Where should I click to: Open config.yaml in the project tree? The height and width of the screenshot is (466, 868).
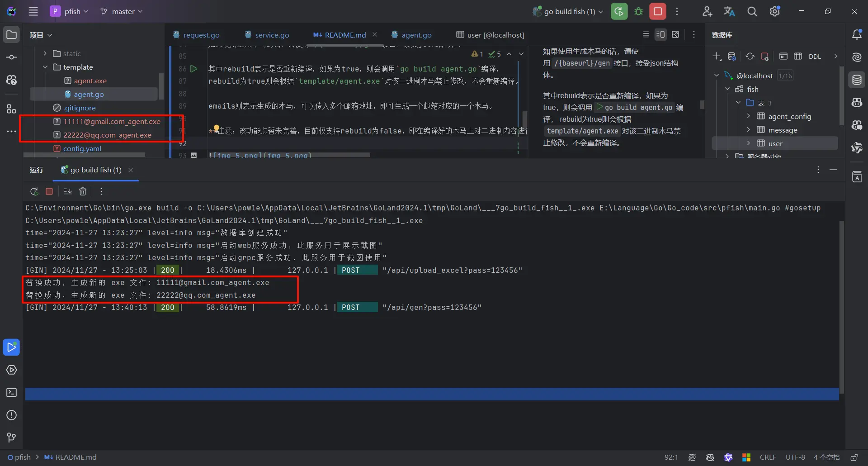point(82,148)
